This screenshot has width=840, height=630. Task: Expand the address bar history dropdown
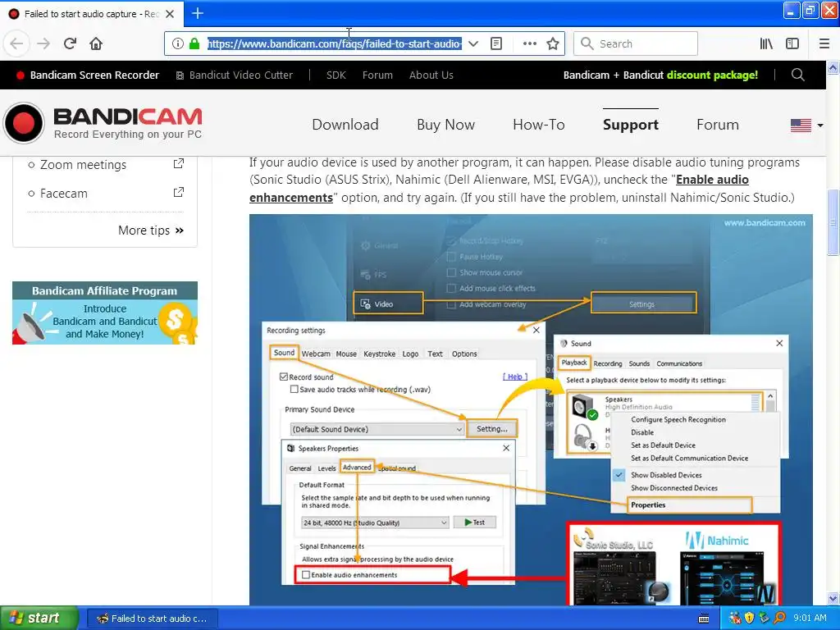pos(473,44)
